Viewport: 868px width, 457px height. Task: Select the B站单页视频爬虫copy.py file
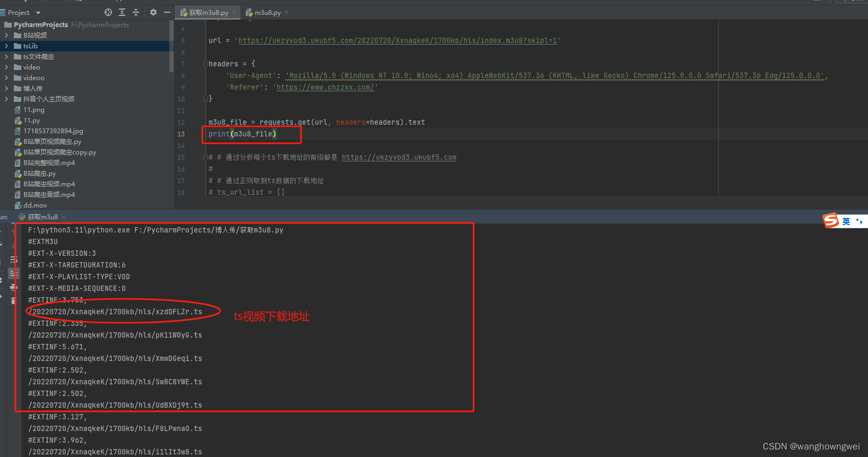[x=59, y=152]
